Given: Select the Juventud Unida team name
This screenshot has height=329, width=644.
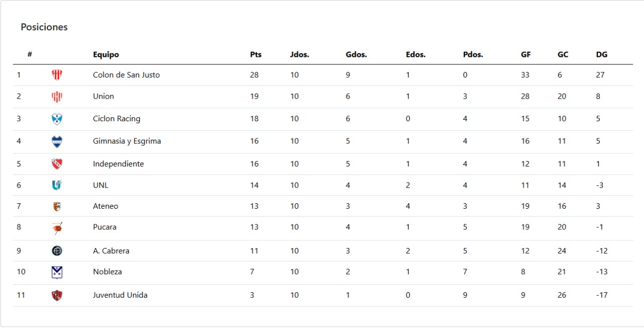Looking at the screenshot, I should pos(120,295).
